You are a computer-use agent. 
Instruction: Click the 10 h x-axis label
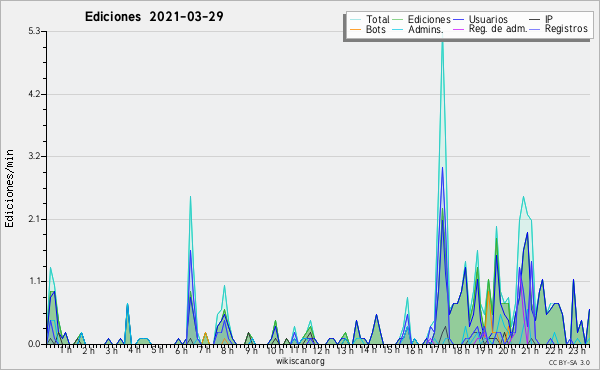pyautogui.click(x=275, y=351)
